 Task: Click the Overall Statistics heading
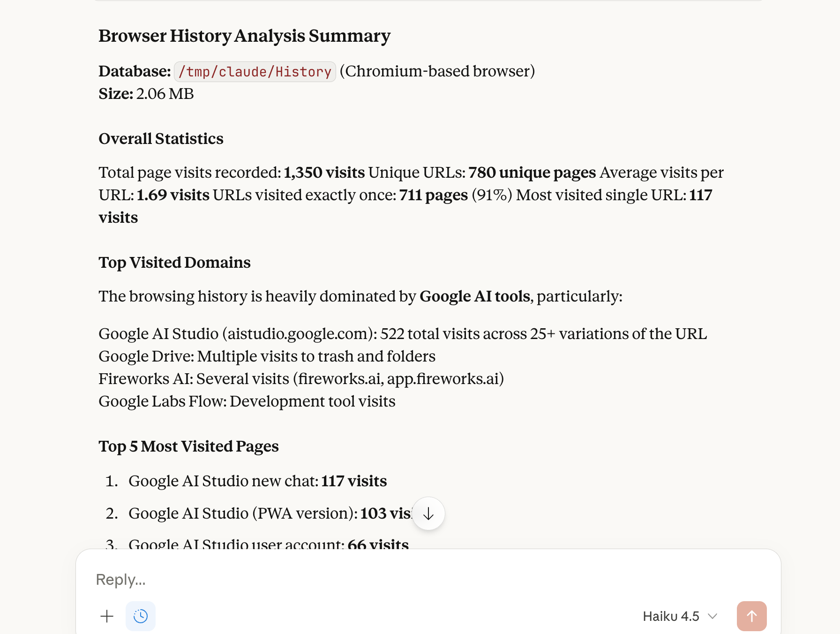pos(160,139)
